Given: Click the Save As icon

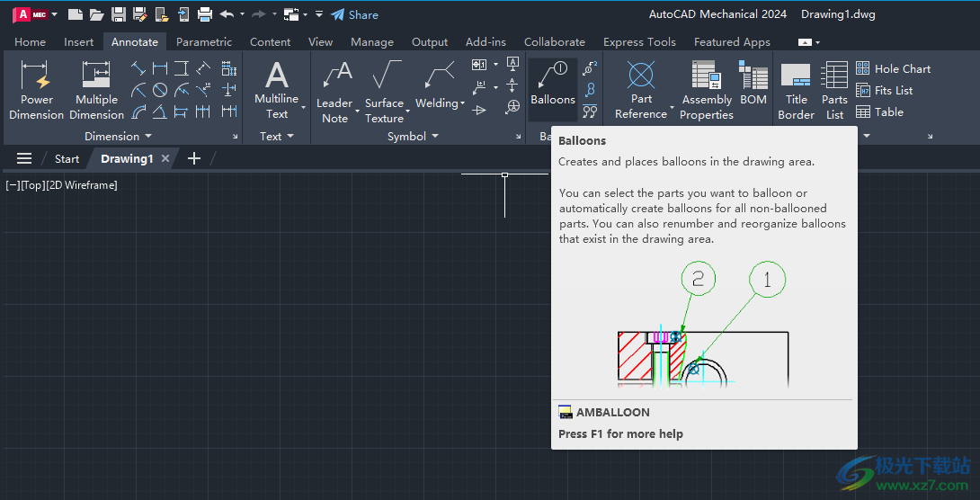Looking at the screenshot, I should (139, 14).
